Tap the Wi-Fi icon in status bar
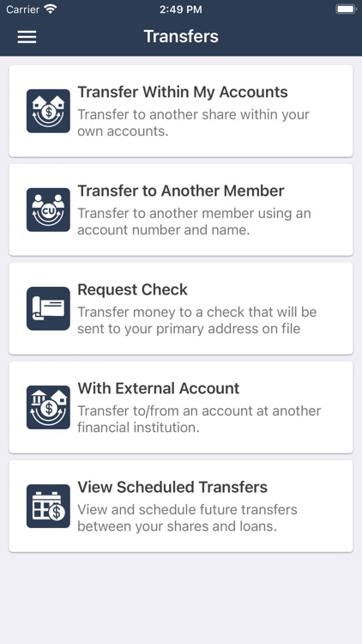 51,9
